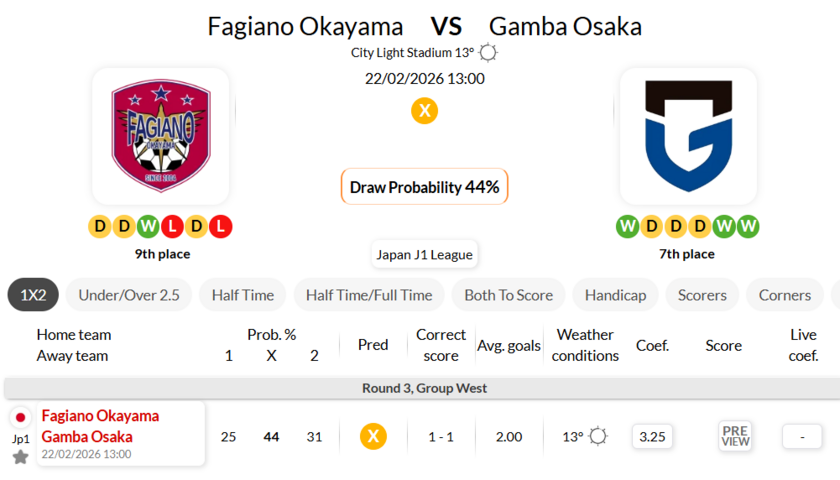Open the Half Time tab
This screenshot has height=480, width=840.
click(242, 295)
